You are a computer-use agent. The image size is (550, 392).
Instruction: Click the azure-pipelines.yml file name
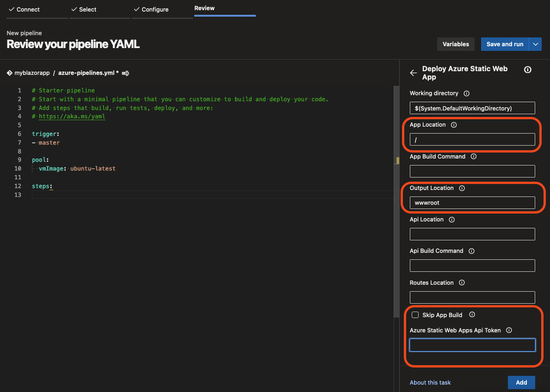[x=87, y=73]
